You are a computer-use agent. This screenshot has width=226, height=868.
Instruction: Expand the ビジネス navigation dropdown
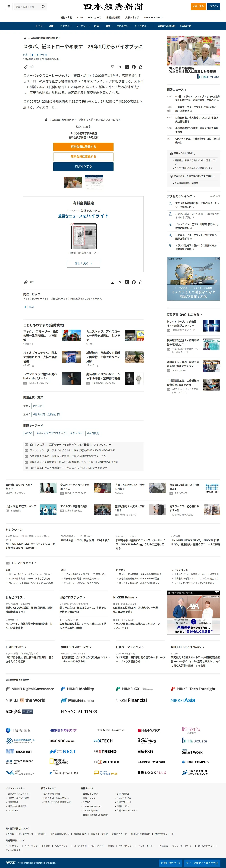[x=66, y=26]
